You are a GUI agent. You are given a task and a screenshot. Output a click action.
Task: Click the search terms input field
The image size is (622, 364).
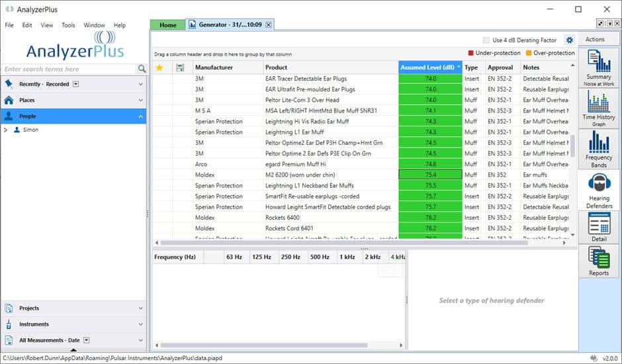point(68,69)
